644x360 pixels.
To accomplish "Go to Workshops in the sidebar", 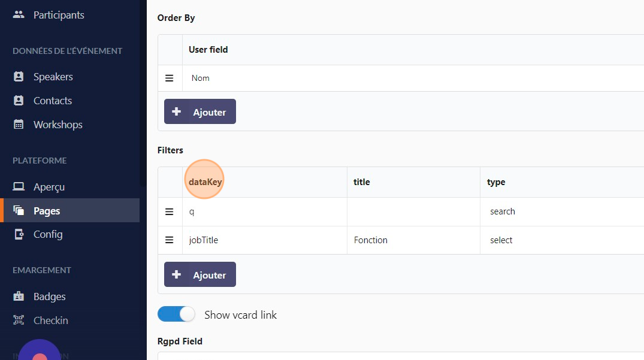I will point(58,125).
